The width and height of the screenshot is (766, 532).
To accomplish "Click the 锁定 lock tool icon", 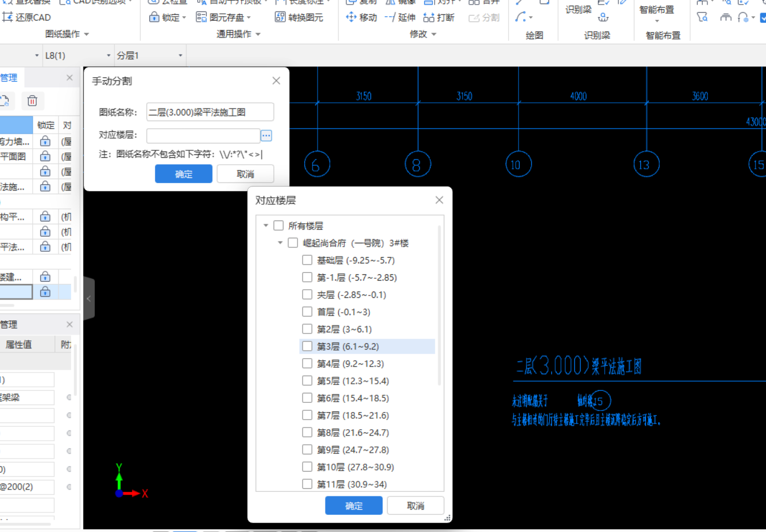I will (154, 17).
